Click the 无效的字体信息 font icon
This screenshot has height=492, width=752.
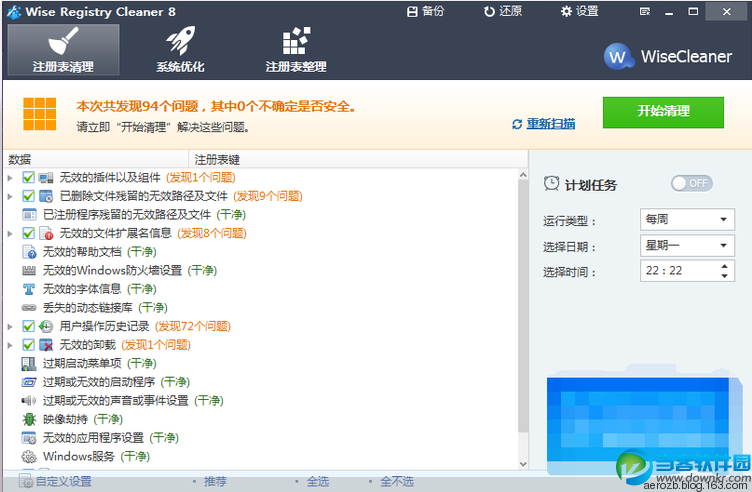tap(29, 289)
